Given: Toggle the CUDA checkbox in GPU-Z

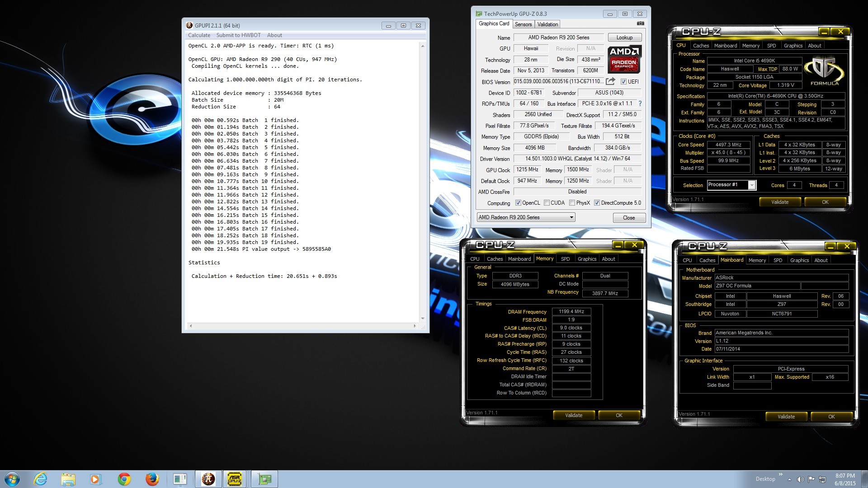Looking at the screenshot, I should 547,203.
